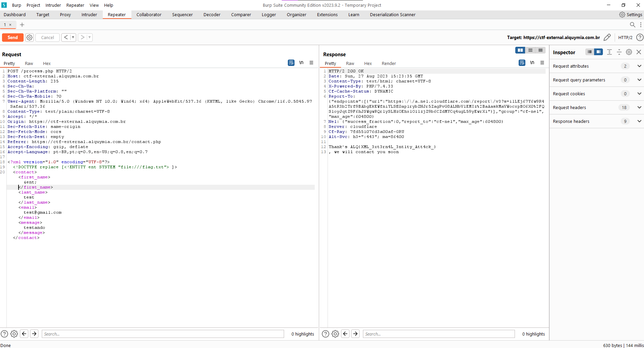This screenshot has height=348, width=644.
Task: Dock Inspector layout right option
Action: (599, 52)
